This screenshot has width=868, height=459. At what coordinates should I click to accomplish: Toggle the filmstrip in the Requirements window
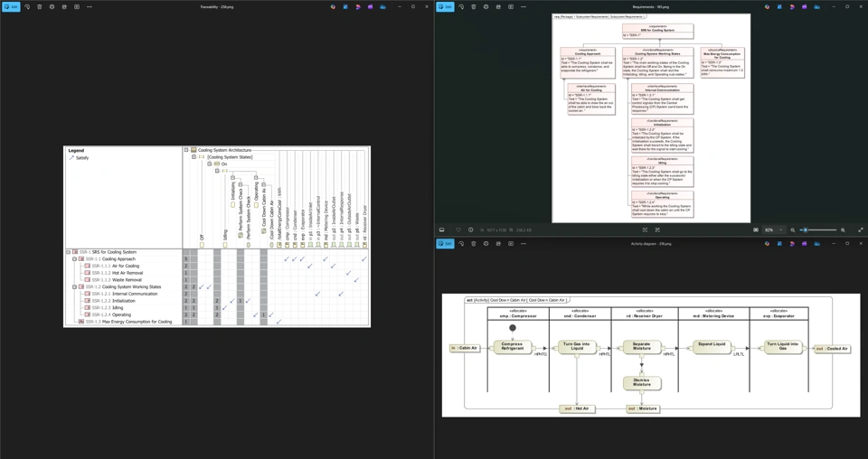[x=442, y=230]
